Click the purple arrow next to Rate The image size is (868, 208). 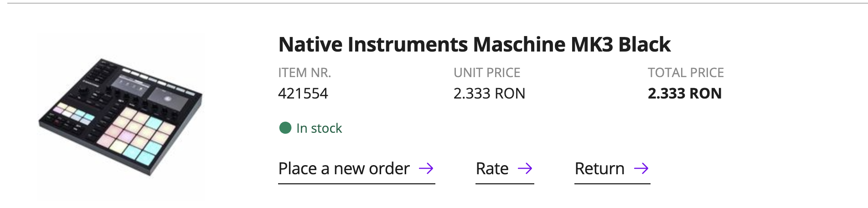[525, 169]
